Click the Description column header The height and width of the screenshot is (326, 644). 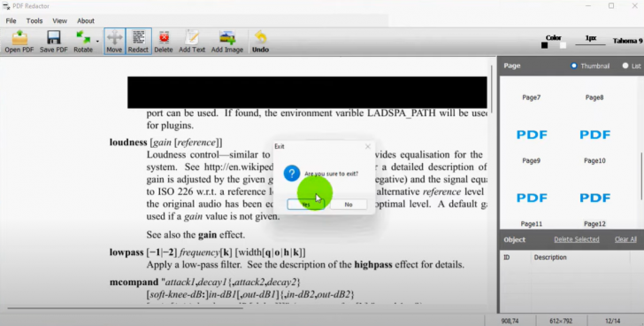[x=550, y=258]
